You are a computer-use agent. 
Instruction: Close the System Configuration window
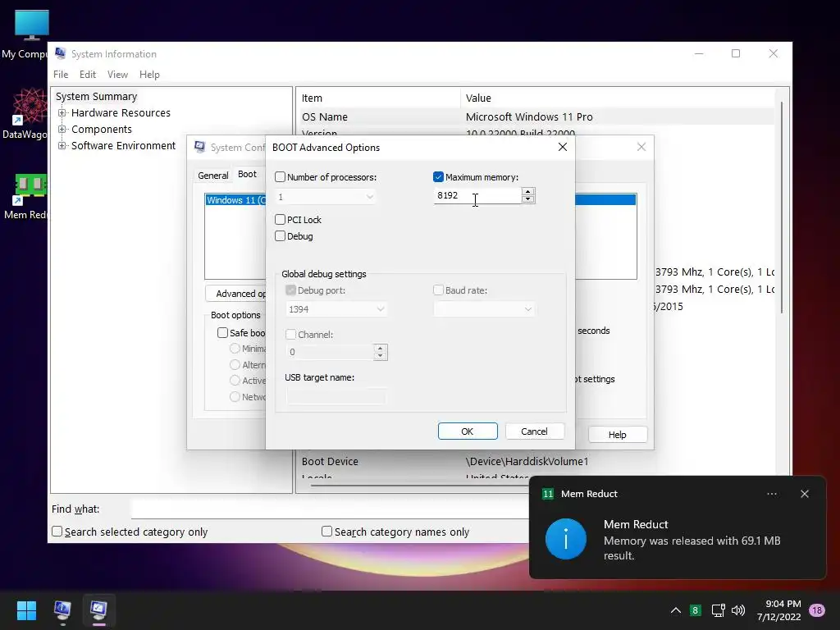click(x=641, y=147)
